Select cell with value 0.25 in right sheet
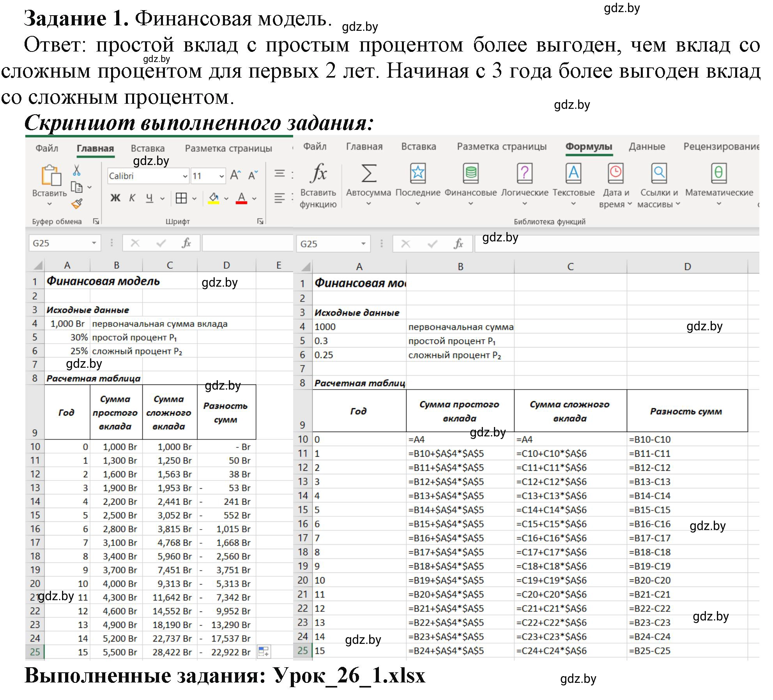This screenshot has height=700, width=773. coord(359,354)
